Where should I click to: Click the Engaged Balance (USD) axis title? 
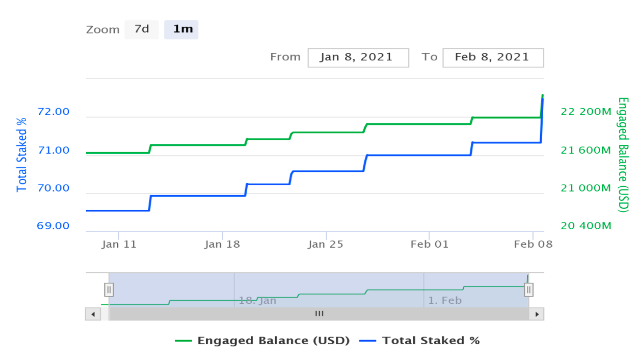pos(623,154)
